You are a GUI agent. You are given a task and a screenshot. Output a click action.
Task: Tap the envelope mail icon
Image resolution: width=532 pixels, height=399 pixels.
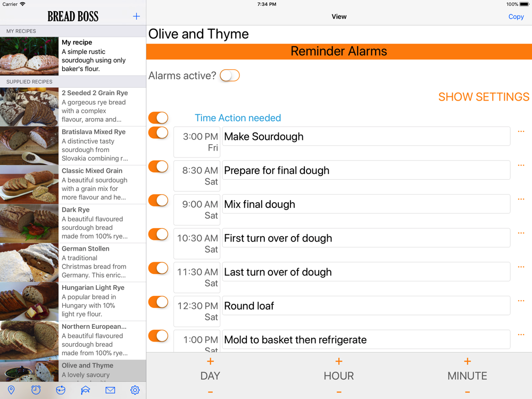pos(110,390)
